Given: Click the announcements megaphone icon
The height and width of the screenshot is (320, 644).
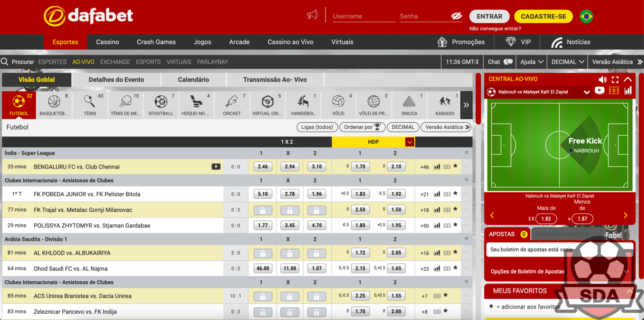Looking at the screenshot, I should click(312, 15).
